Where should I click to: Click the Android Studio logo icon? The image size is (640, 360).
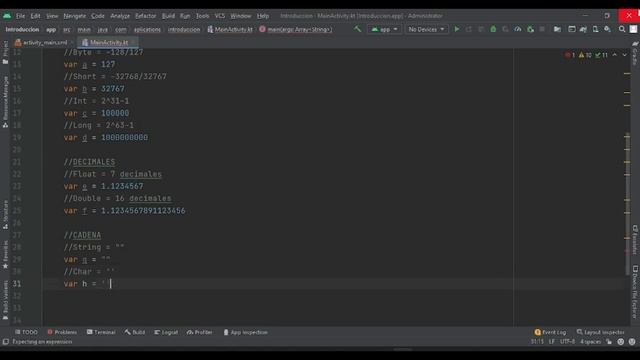[x=7, y=16]
